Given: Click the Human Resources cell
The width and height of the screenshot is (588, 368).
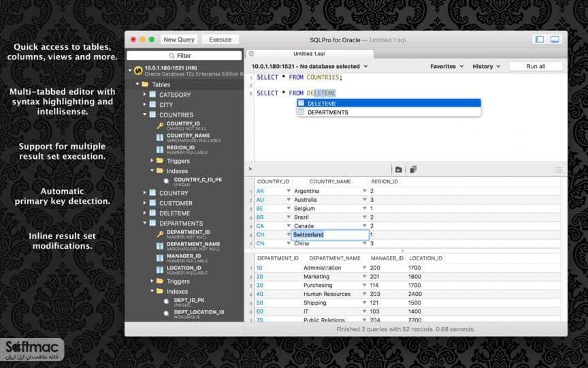Looking at the screenshot, I should (327, 294).
